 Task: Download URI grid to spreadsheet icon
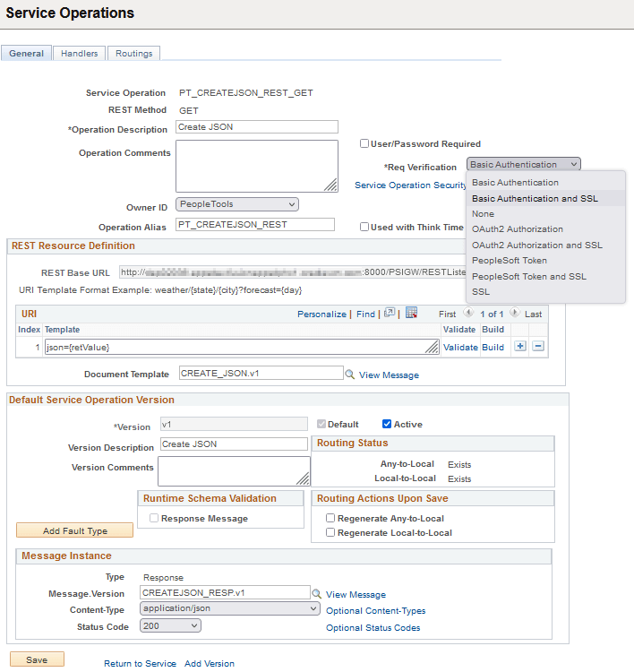[x=411, y=313]
